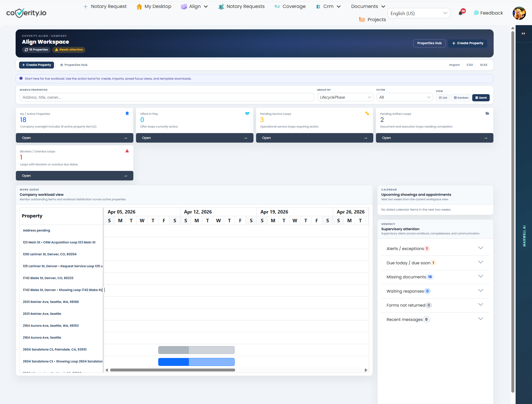Click the right arrow on Gantt scrollbar
The image size is (532, 404).
click(x=366, y=370)
